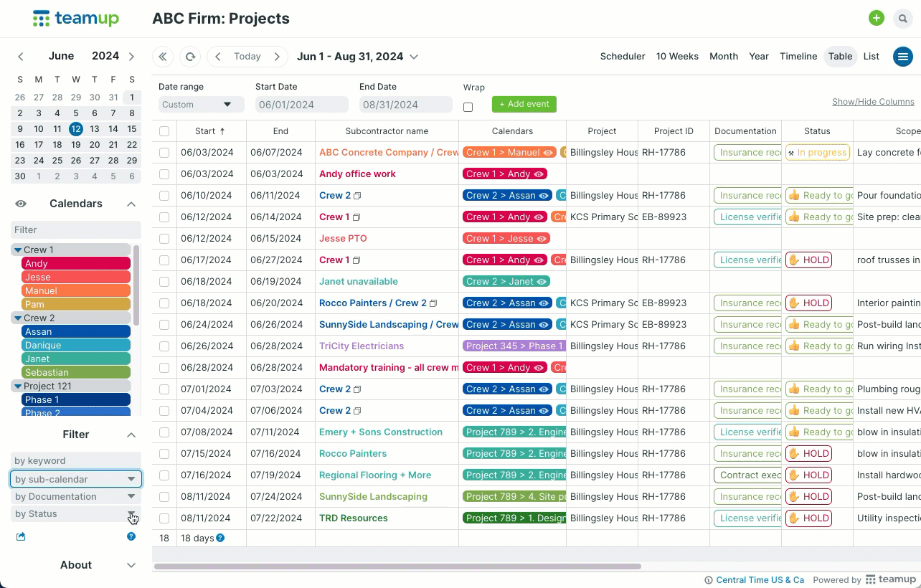
Task: Switch to Timeline view
Action: [798, 57]
